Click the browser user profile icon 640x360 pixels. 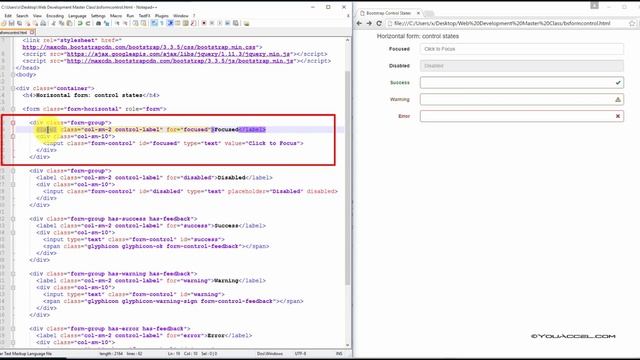coord(594,6)
